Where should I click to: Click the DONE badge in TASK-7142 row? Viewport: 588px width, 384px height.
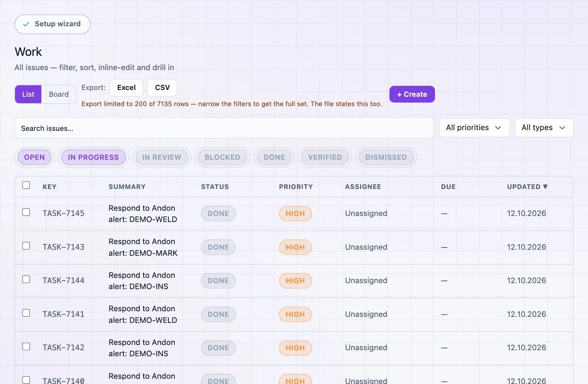pos(218,348)
